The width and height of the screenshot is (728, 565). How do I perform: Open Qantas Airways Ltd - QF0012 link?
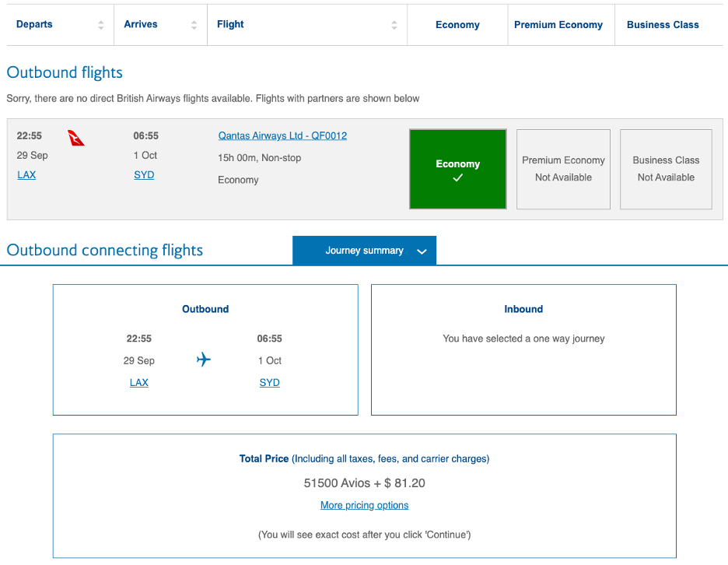point(282,135)
